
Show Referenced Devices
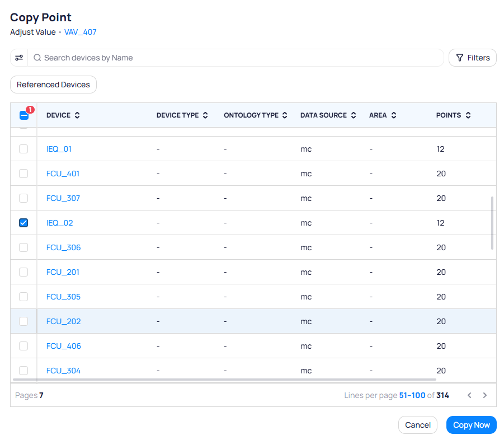53,85
